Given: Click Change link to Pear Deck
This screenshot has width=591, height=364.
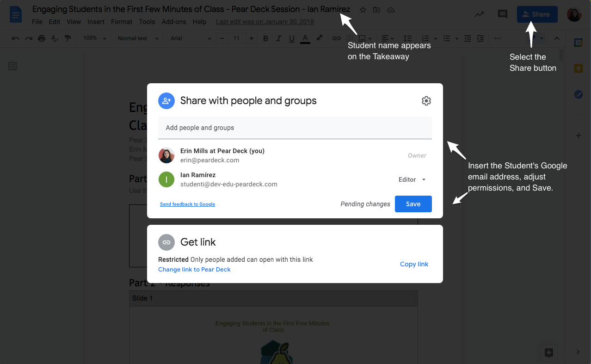Looking at the screenshot, I should [x=194, y=270].
